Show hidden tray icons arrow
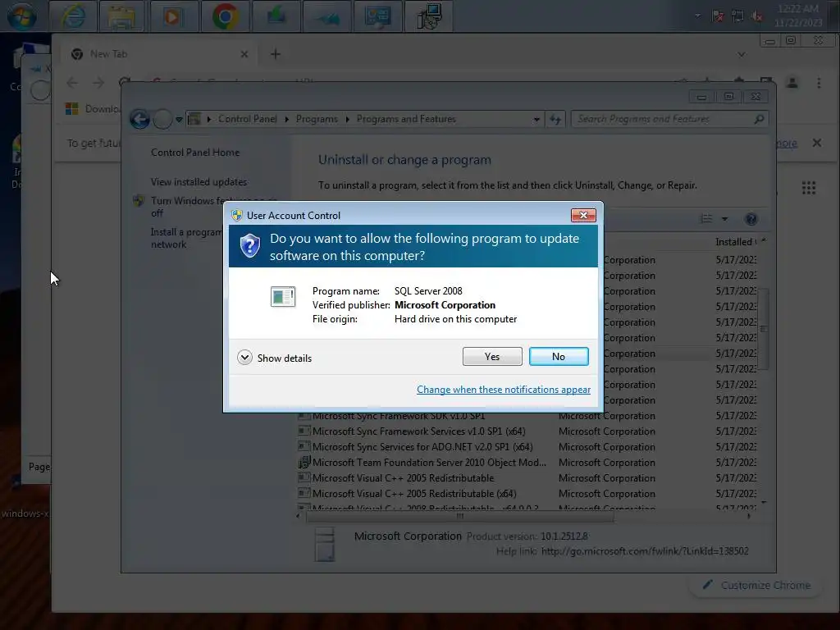This screenshot has height=630, width=840. (697, 16)
